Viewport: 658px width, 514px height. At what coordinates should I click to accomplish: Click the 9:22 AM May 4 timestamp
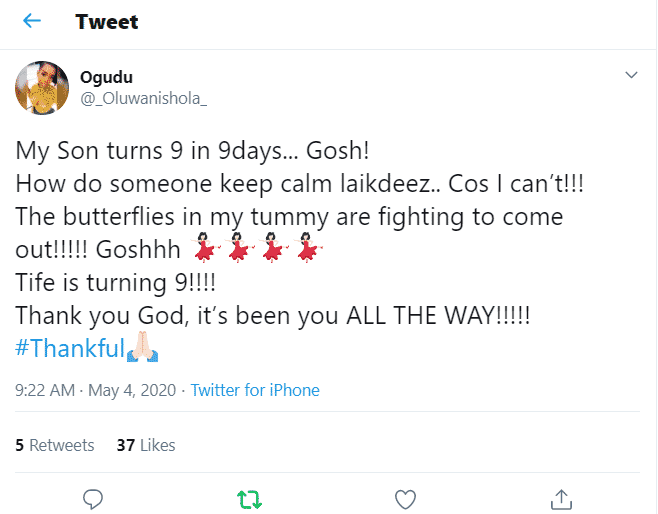[95, 390]
